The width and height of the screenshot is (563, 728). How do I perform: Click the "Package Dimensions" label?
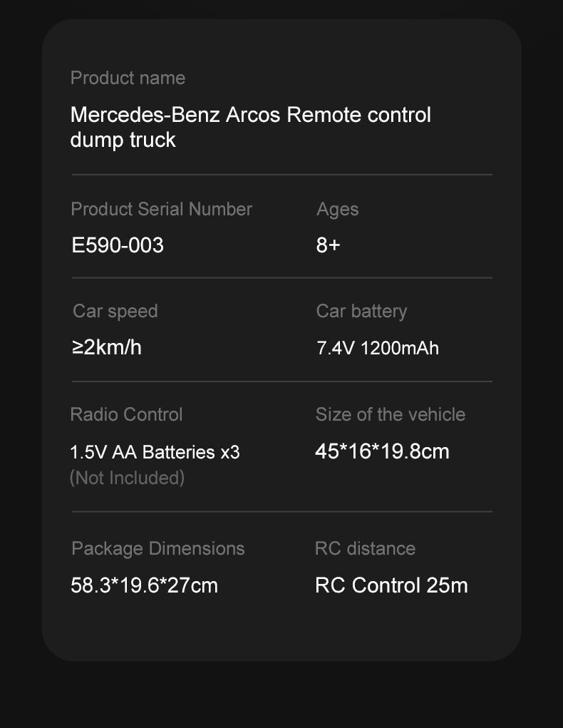[157, 548]
